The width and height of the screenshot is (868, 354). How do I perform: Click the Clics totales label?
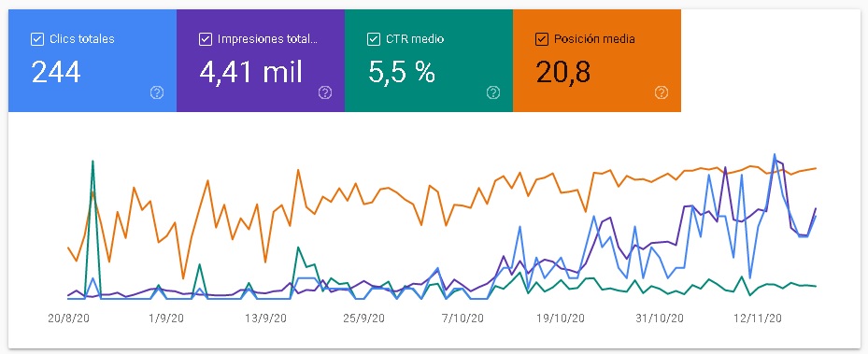(x=82, y=39)
